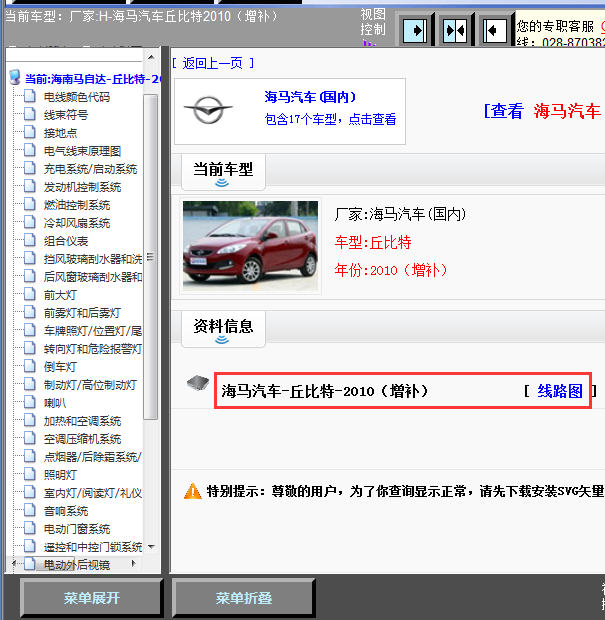Viewport: 605px width, 620px height.
Task: Click the root computer icon in tree
Action: (15, 78)
